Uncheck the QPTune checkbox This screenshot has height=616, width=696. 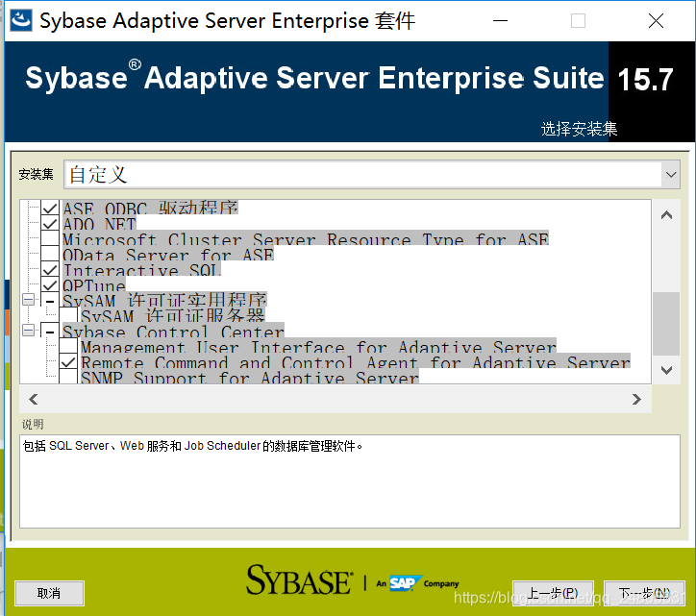50,285
